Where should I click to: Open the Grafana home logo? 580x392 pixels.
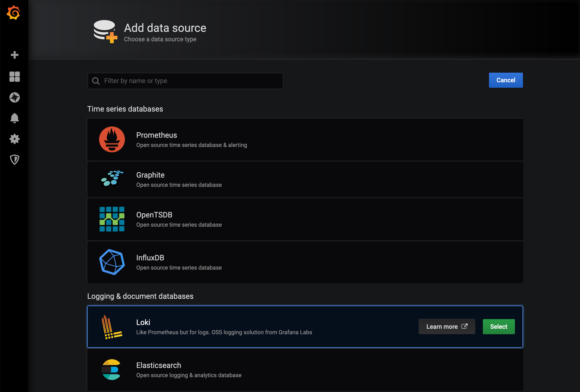13,13
